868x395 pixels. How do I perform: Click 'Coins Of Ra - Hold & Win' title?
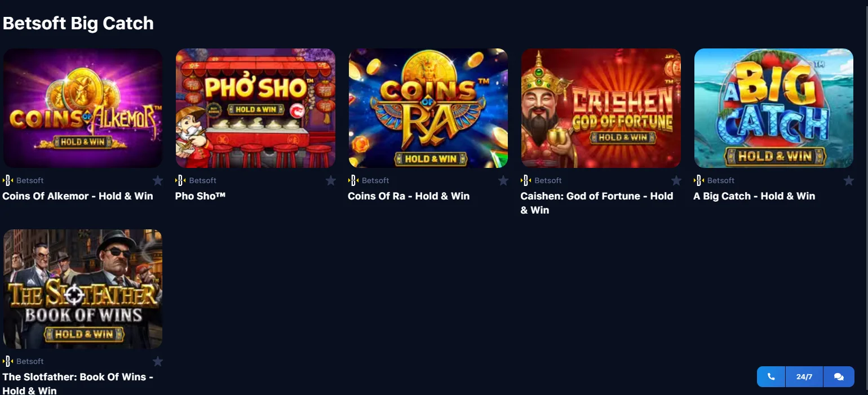point(409,196)
